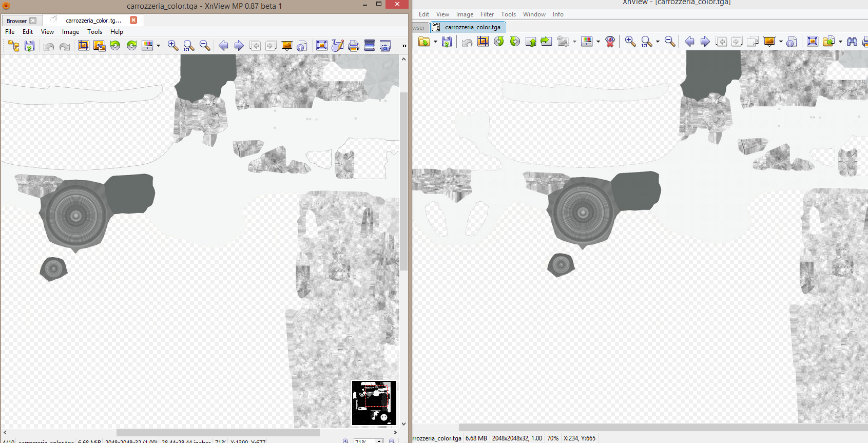Click Rotate left icon in right XnView toolbar
This screenshot has height=443, width=868.
click(x=499, y=42)
